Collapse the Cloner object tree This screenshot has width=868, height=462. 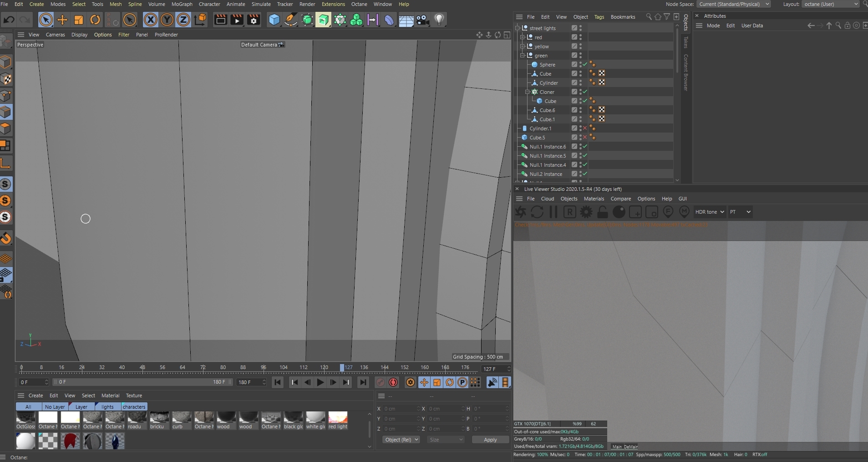pyautogui.click(x=528, y=92)
